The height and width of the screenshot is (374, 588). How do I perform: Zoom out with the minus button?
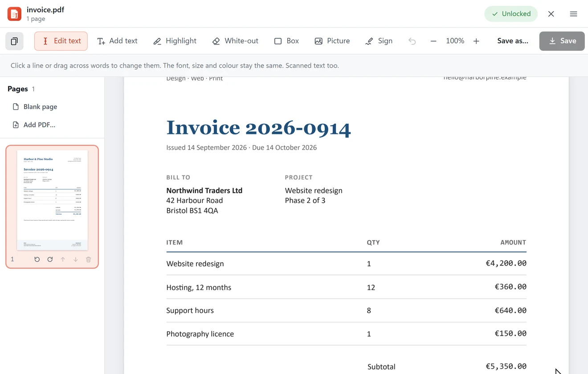click(433, 41)
